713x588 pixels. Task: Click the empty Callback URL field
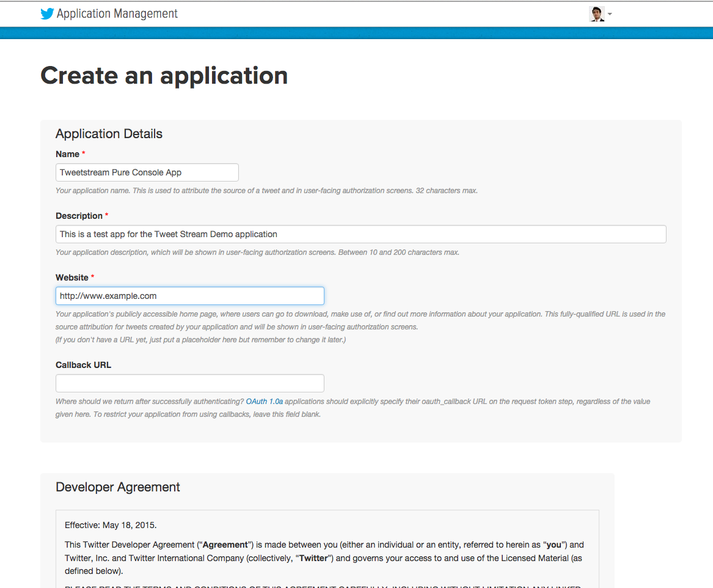tap(189, 383)
